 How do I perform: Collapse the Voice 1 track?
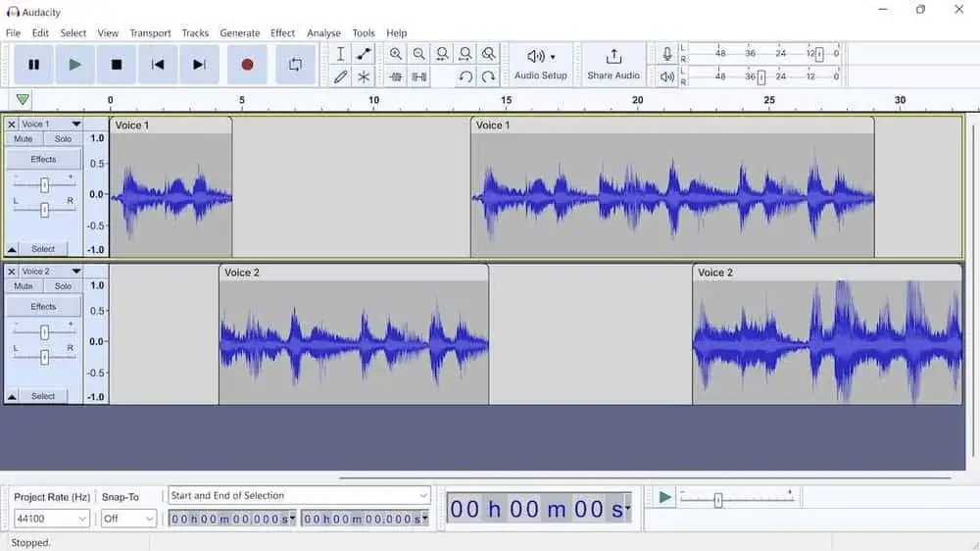click(x=11, y=249)
